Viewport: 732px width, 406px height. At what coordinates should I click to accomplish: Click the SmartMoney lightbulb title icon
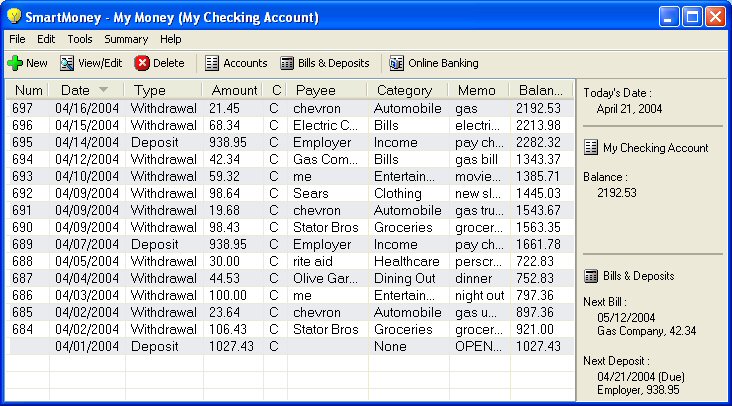point(14,16)
